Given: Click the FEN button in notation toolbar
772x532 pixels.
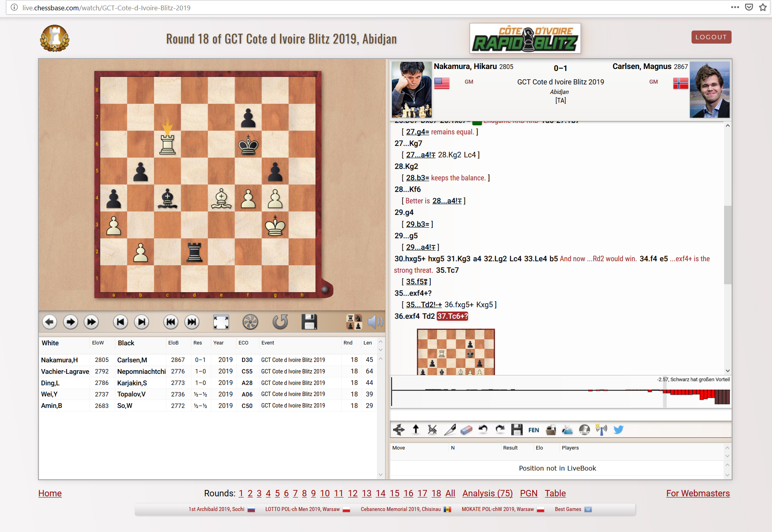Looking at the screenshot, I should click(x=533, y=430).
